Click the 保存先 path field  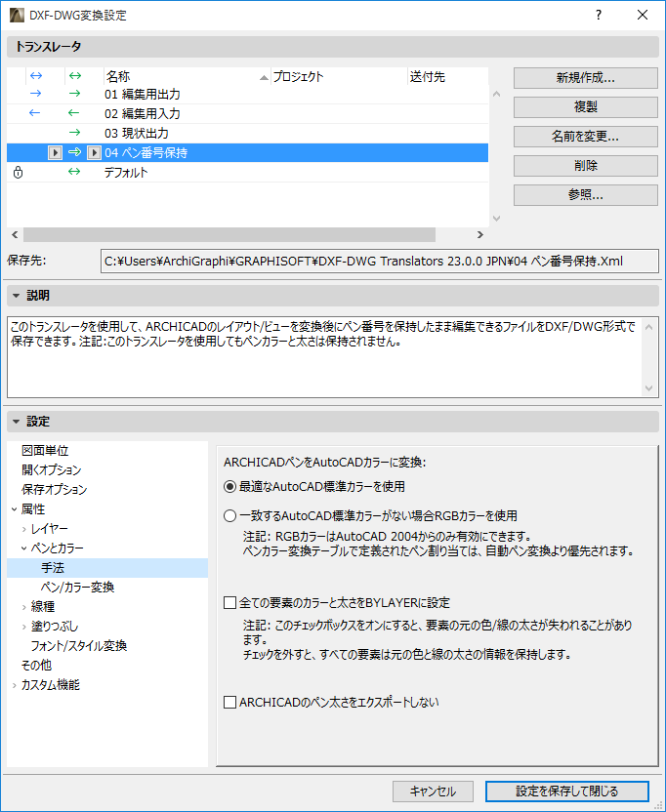379,262
